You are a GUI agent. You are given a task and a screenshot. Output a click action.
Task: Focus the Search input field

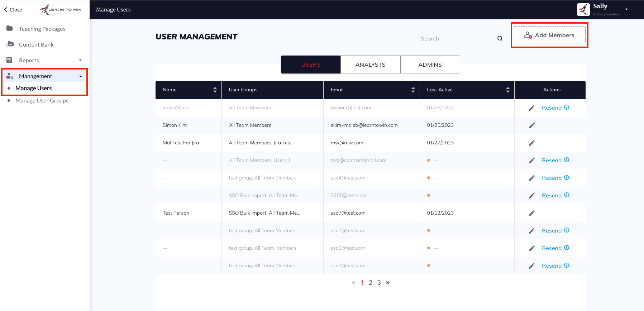456,39
